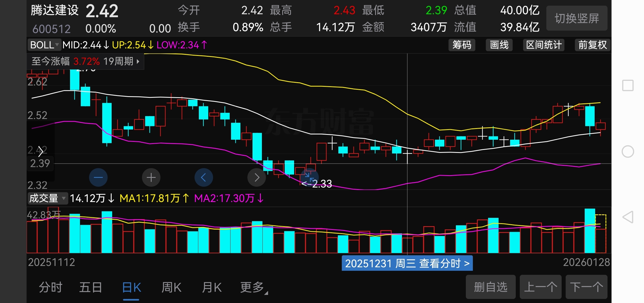Open the BOLL indicator dropdown
The height and width of the screenshot is (303, 644).
(x=45, y=45)
